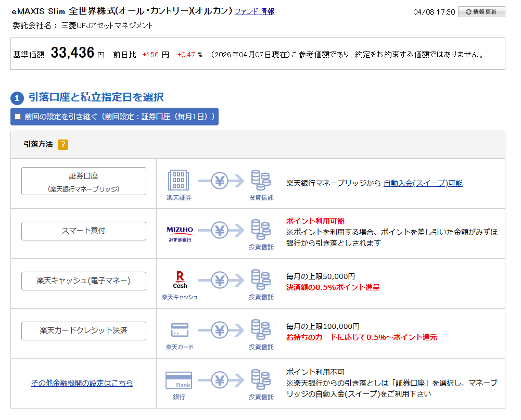Click the Rakuten Securities building icon

(179, 180)
